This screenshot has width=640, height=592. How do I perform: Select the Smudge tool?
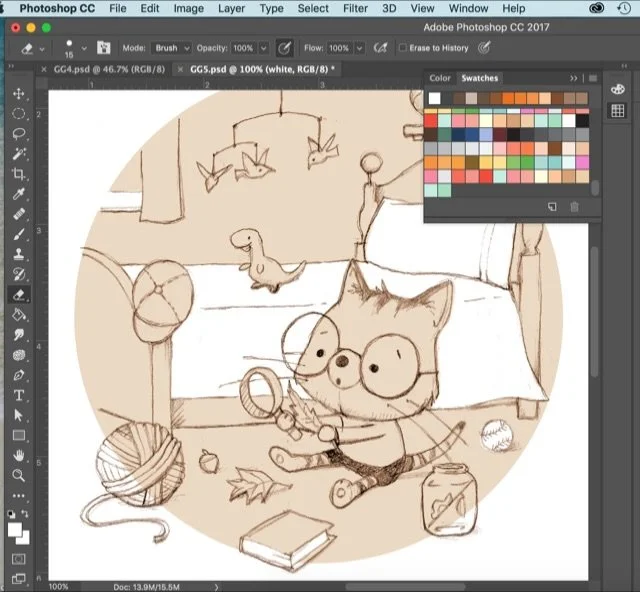pyautogui.click(x=19, y=335)
